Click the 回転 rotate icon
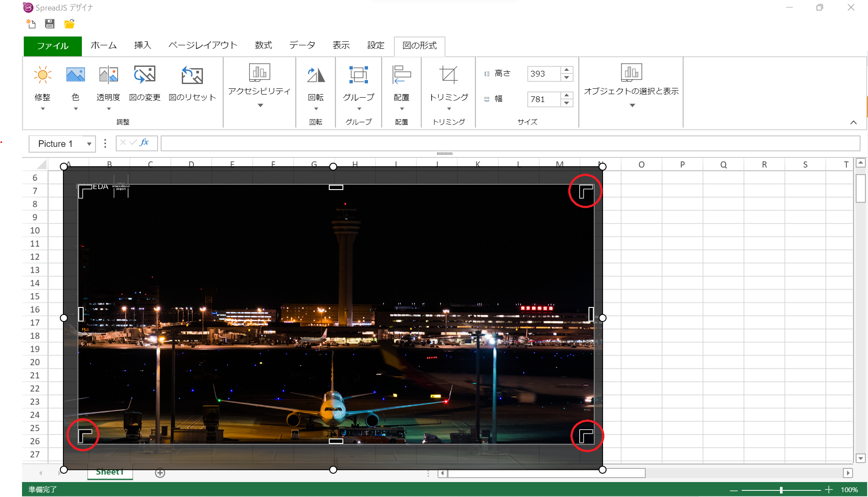868x497 pixels. coord(316,75)
